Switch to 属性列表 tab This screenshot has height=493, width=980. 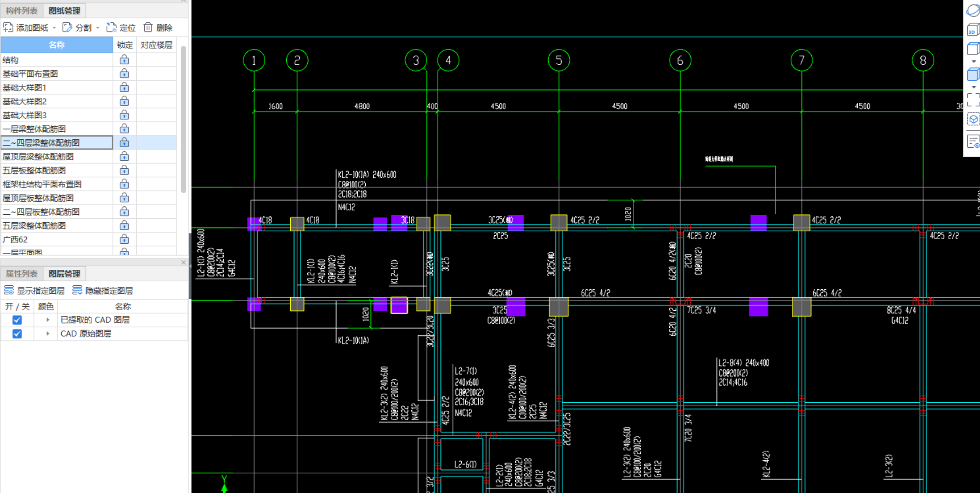[x=21, y=274]
